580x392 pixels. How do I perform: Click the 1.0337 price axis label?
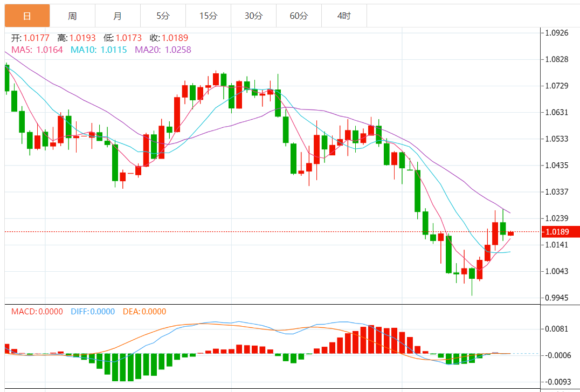[557, 192]
